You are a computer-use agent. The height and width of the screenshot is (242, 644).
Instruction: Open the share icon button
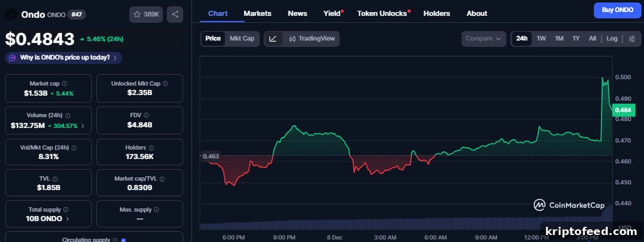tap(175, 15)
